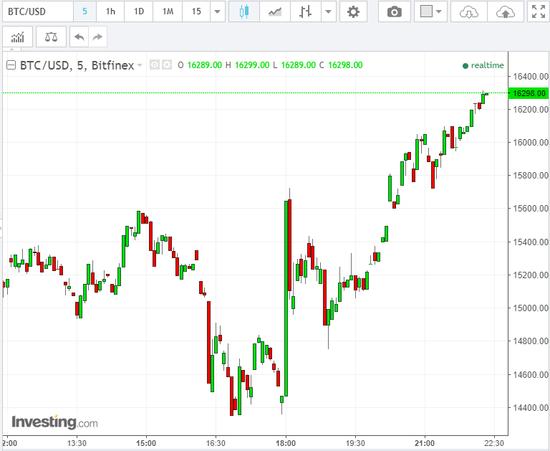Viewport: 550px width, 451px height.
Task: Expand the time interval dropdown arrow
Action: click(217, 12)
